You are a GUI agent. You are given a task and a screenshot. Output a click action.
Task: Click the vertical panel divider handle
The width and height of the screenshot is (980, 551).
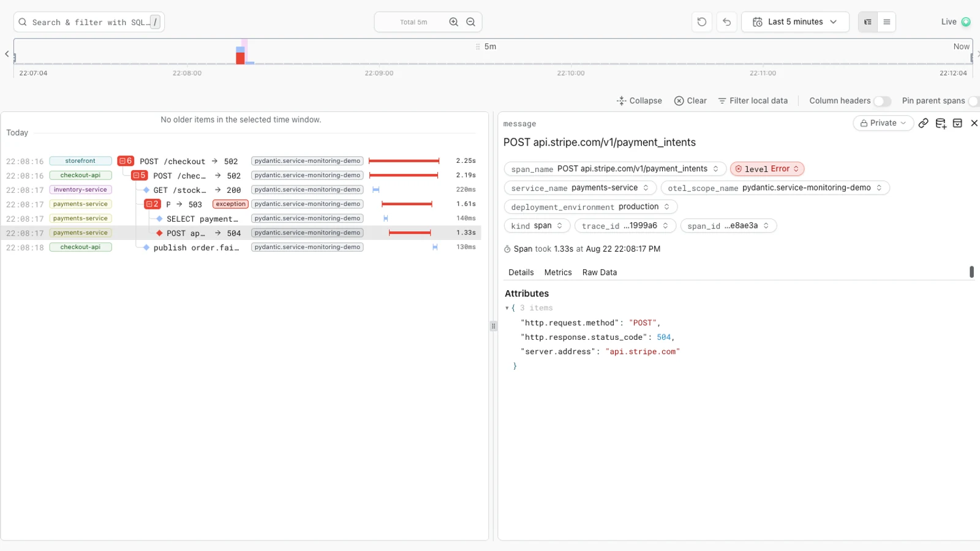pyautogui.click(x=493, y=326)
